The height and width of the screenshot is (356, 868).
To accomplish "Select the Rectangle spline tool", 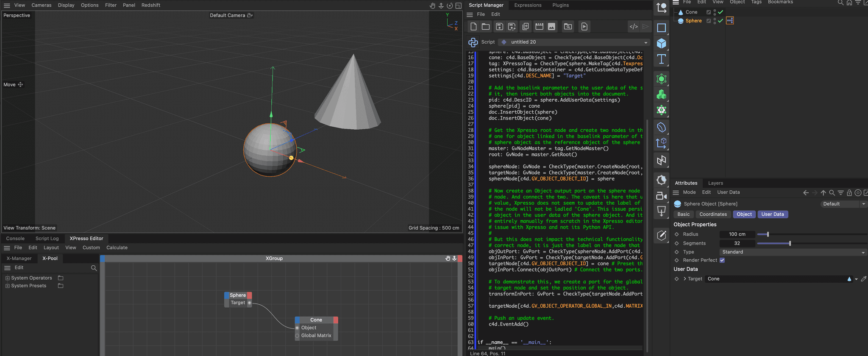I will (x=661, y=28).
